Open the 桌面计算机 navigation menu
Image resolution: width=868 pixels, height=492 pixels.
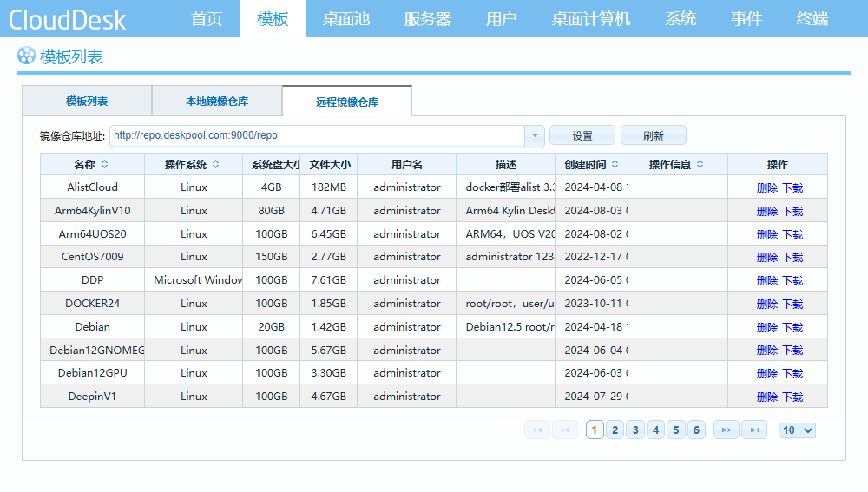pos(590,19)
